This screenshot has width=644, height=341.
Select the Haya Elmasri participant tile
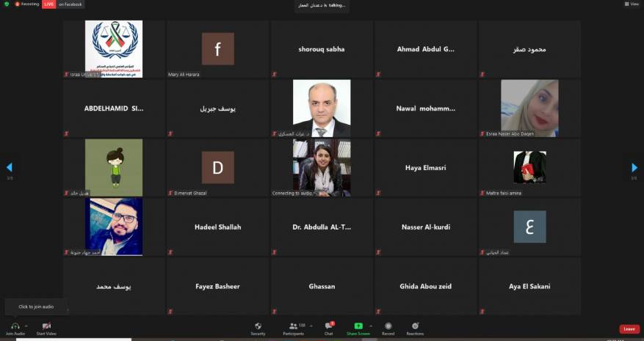425,168
